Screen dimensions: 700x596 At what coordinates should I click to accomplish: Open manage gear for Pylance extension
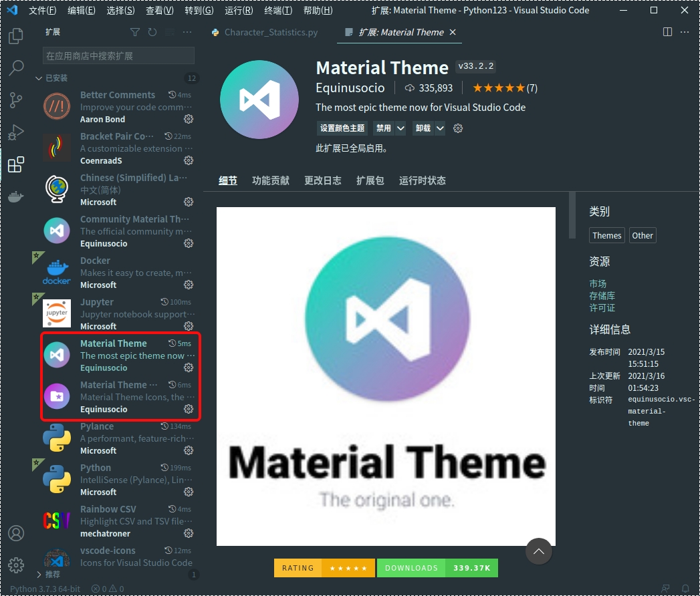189,450
